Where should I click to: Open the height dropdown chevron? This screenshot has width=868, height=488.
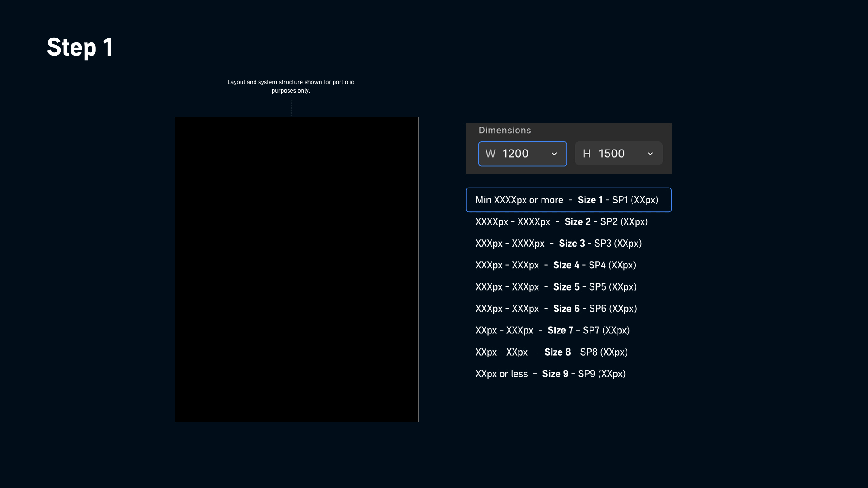coord(651,154)
